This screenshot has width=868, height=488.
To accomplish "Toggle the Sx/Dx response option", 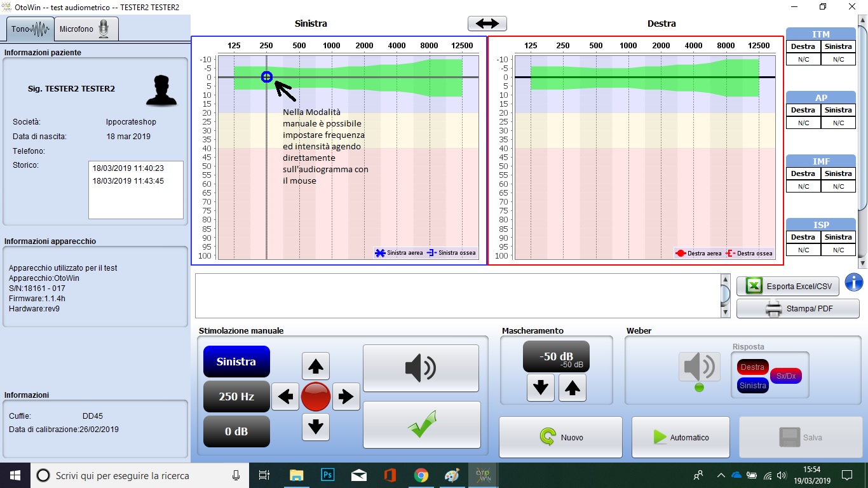I will click(x=786, y=376).
